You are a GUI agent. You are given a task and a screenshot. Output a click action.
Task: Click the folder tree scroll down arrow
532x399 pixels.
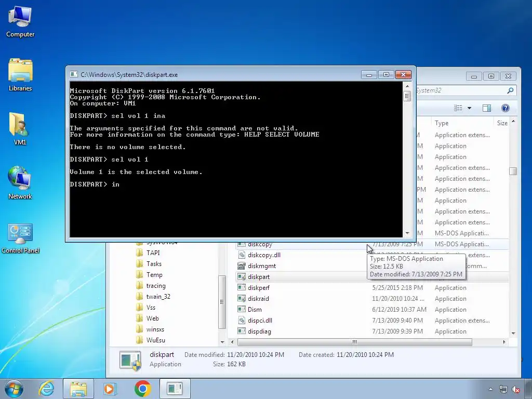(x=222, y=342)
